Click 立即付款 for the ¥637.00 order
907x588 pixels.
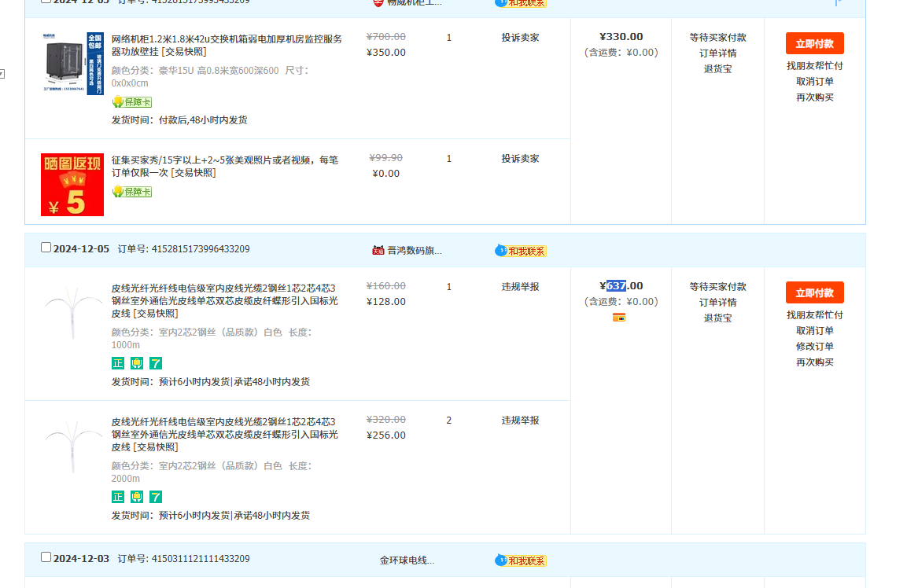814,292
